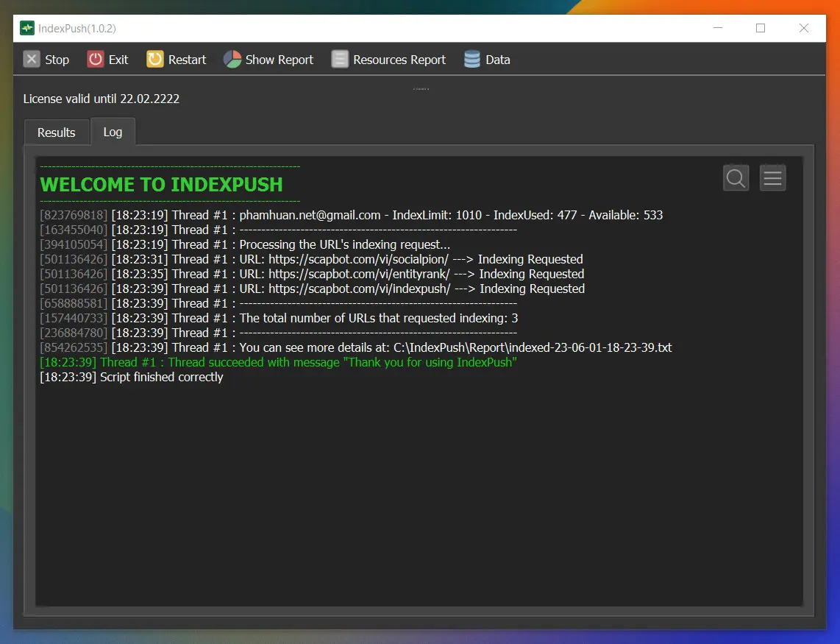Click the 'Available: 533' value in the log

coord(626,215)
